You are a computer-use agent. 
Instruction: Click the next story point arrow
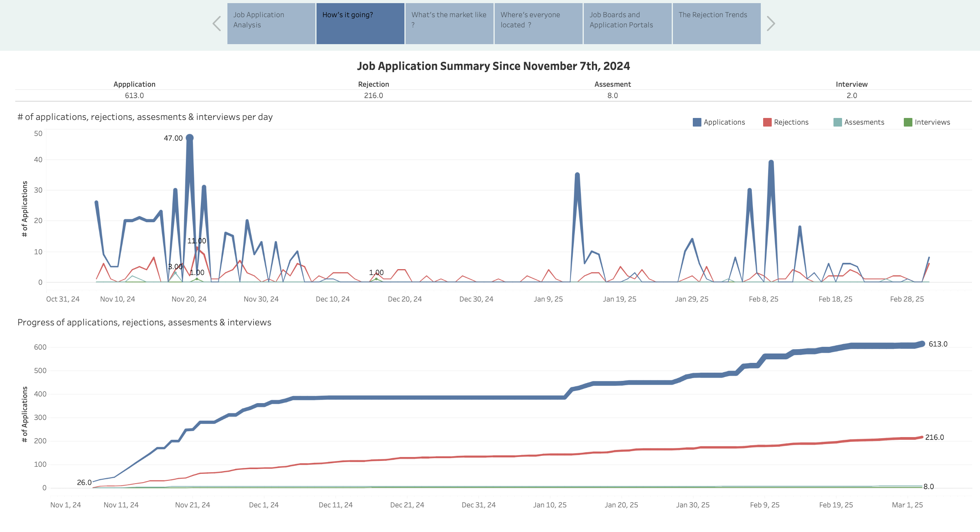(x=771, y=24)
